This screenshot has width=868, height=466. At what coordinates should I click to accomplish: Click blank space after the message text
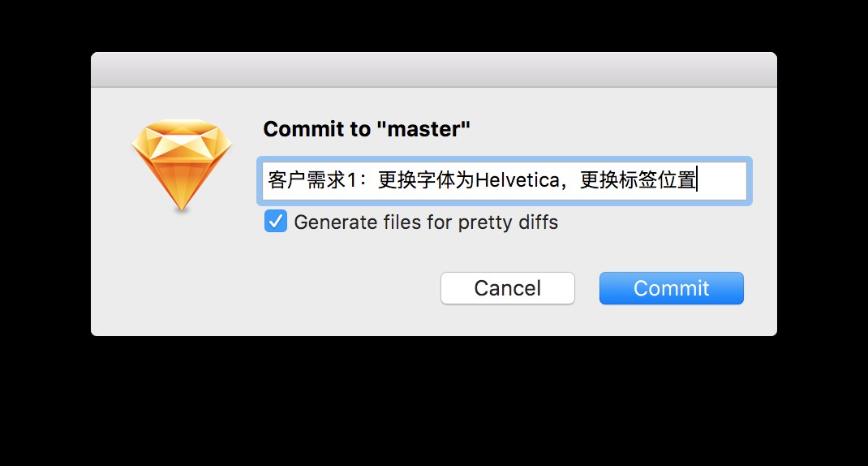pos(721,181)
